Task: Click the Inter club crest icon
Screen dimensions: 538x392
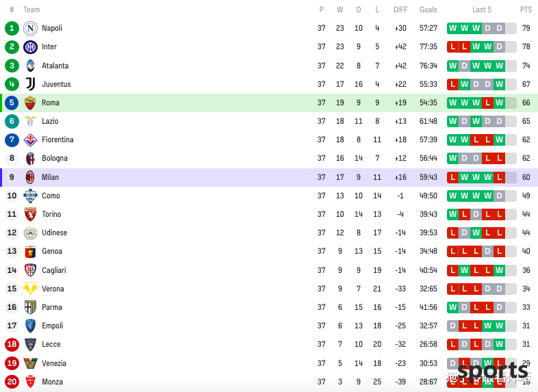Action: coord(30,47)
